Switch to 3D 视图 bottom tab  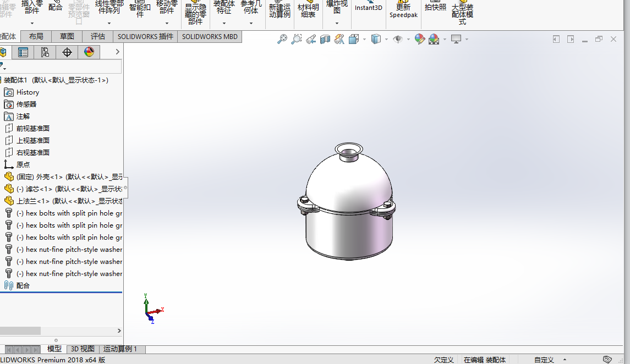83,349
